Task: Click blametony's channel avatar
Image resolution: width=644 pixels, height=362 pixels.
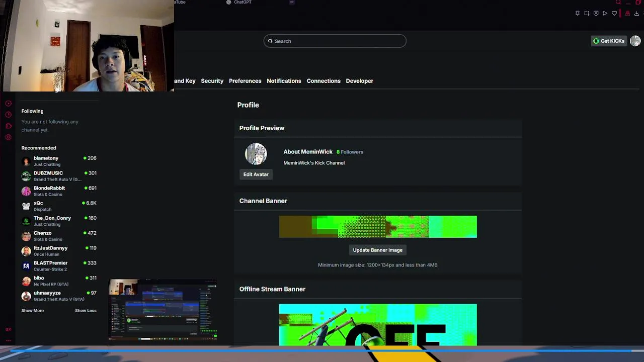Action: [x=26, y=161]
